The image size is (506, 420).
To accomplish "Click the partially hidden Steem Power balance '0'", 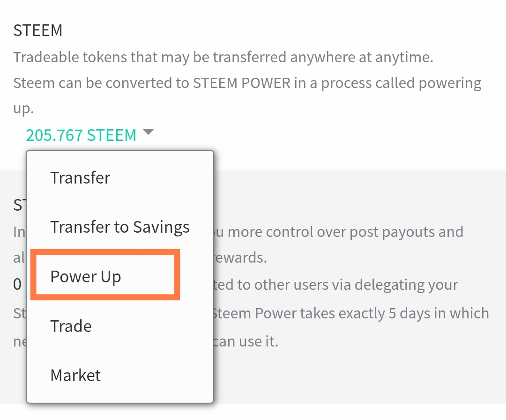I will coord(17,285).
